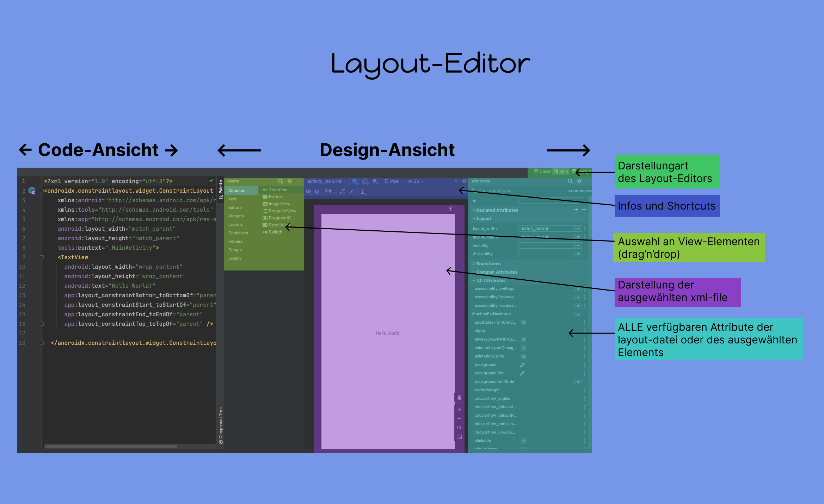Screen dimensions: 824x504
Task: Search attributes with the magnifier icon
Action: tap(570, 181)
